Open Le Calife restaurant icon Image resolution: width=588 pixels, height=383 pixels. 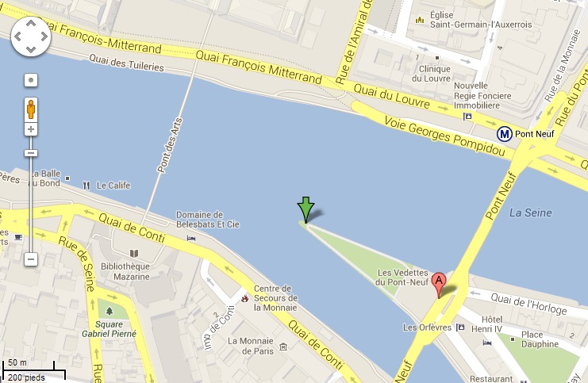86,186
